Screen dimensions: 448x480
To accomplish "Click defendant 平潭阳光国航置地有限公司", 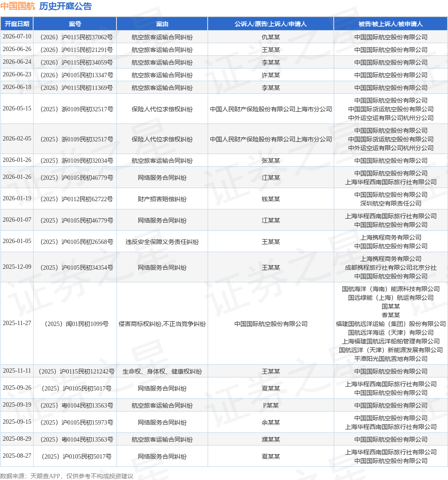I will (391, 358).
